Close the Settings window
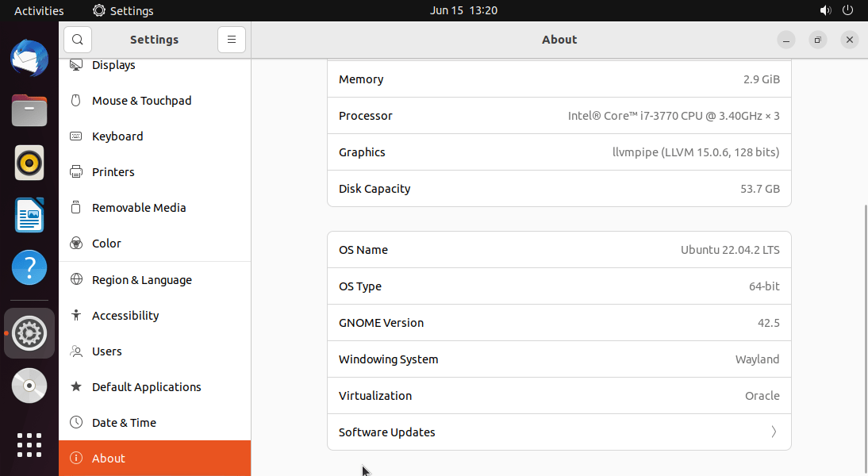 click(x=849, y=40)
